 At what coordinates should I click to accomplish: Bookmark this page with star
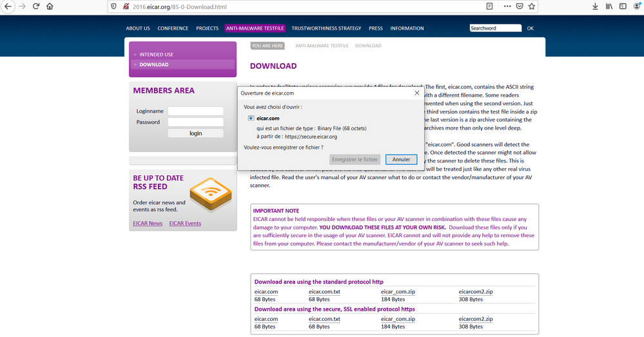(x=531, y=6)
